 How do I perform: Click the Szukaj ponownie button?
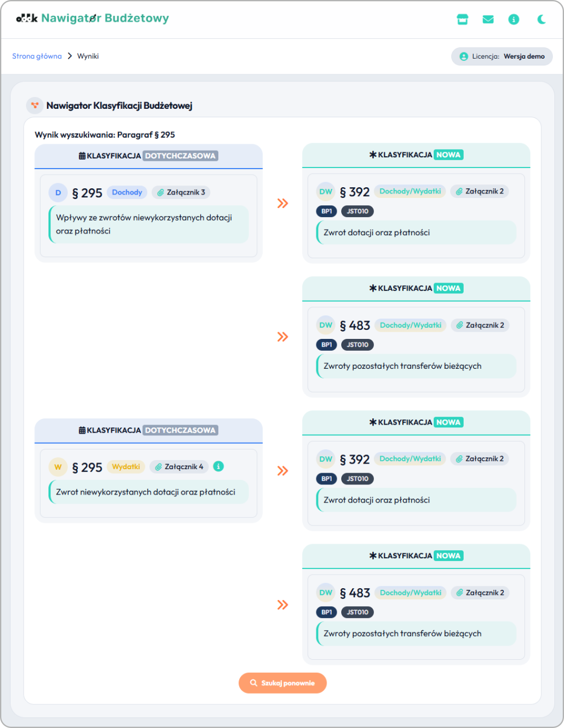click(x=283, y=683)
